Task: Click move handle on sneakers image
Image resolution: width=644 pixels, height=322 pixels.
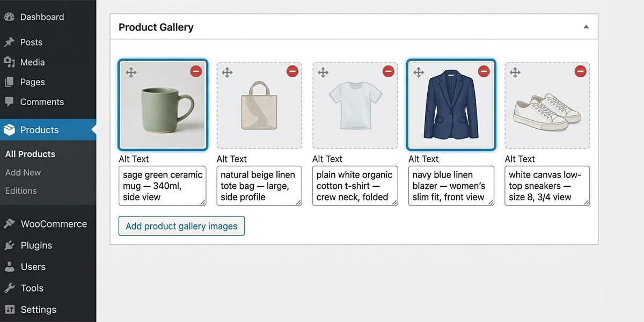Action: pos(515,72)
